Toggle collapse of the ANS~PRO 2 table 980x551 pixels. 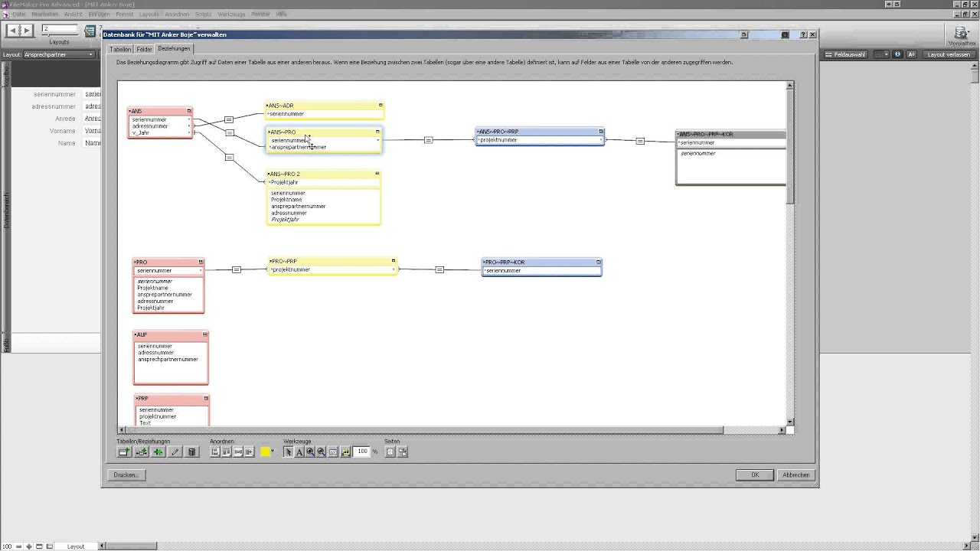[x=377, y=174]
